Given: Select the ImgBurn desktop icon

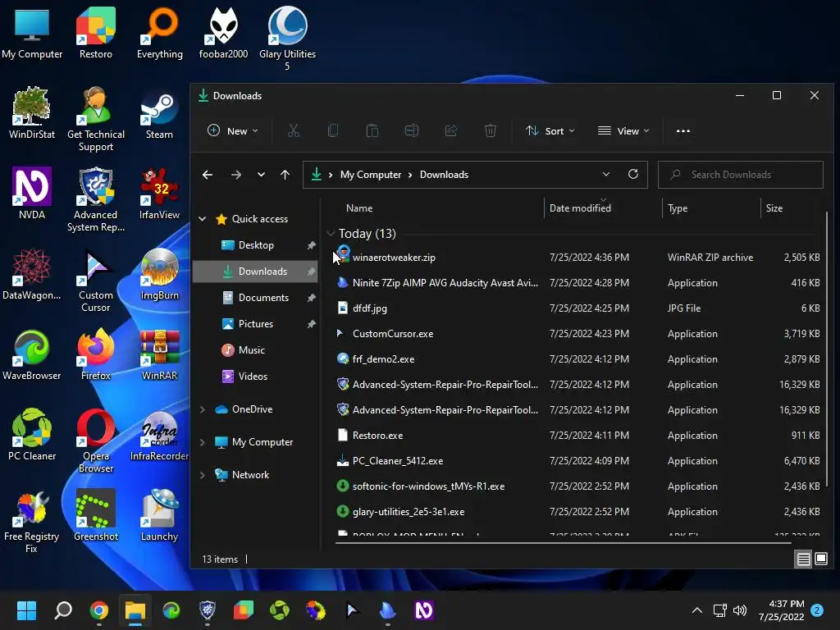Looking at the screenshot, I should coord(159,274).
